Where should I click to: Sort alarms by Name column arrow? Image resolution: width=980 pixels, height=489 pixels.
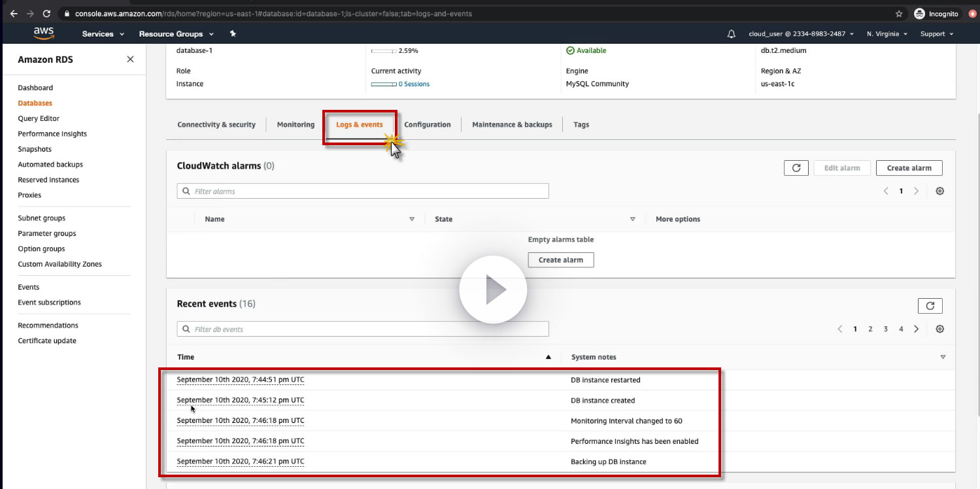click(x=412, y=219)
